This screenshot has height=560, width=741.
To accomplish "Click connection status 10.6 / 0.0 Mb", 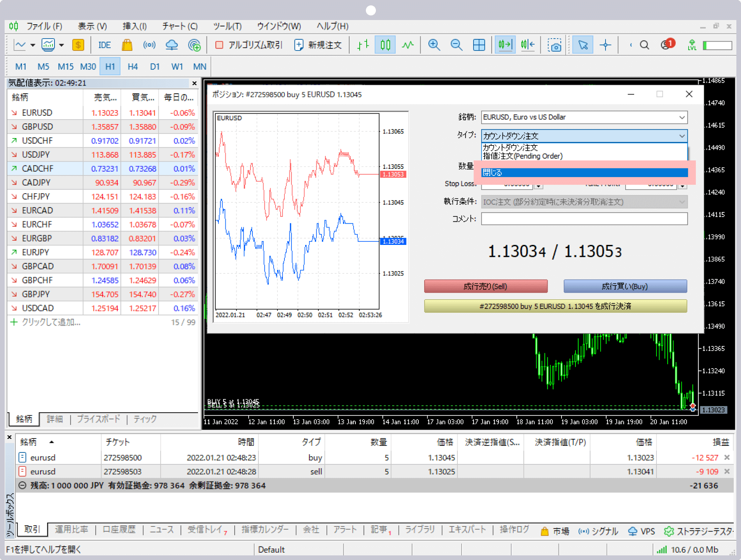I will tap(688, 550).
